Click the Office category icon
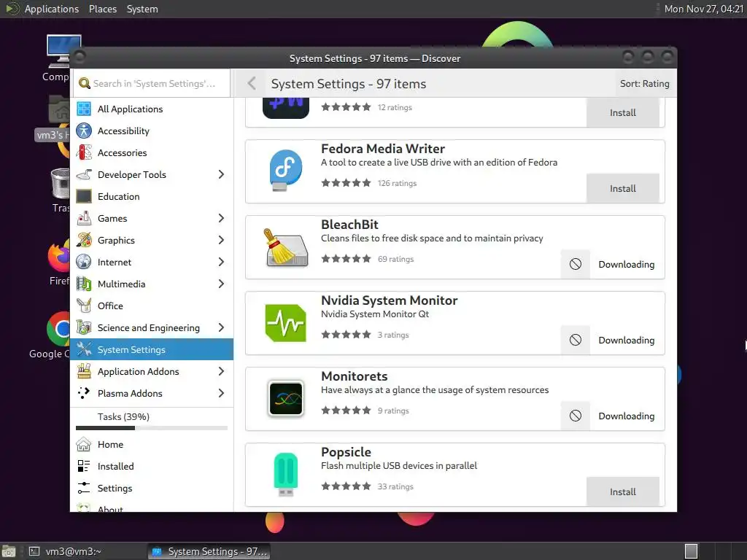Image resolution: width=747 pixels, height=560 pixels. point(84,306)
